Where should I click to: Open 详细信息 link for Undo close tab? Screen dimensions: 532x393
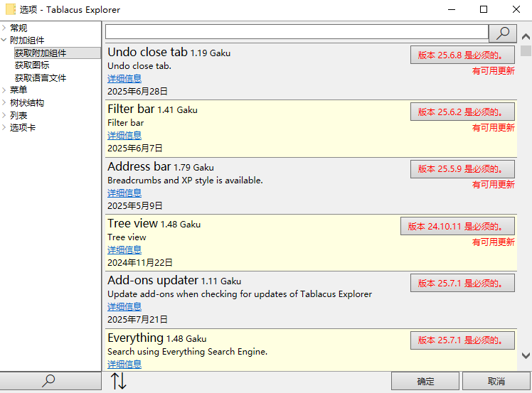click(x=124, y=79)
